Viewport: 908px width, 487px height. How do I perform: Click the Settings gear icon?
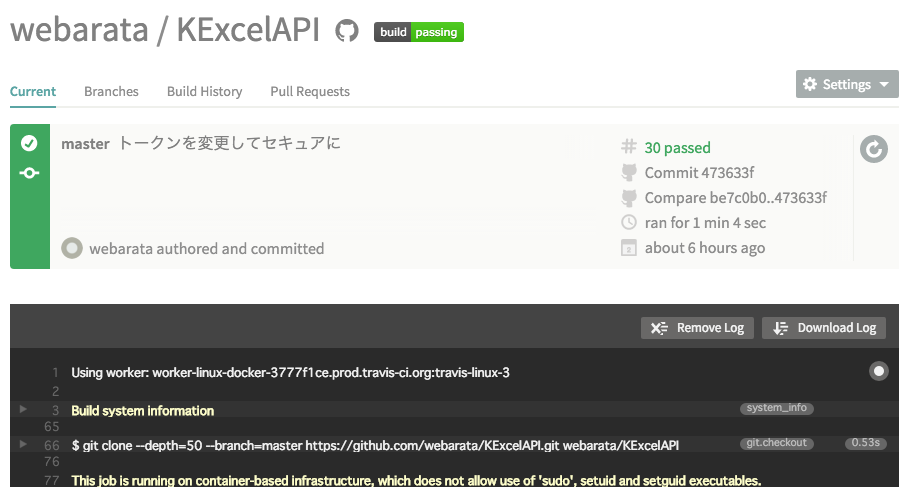(x=810, y=84)
